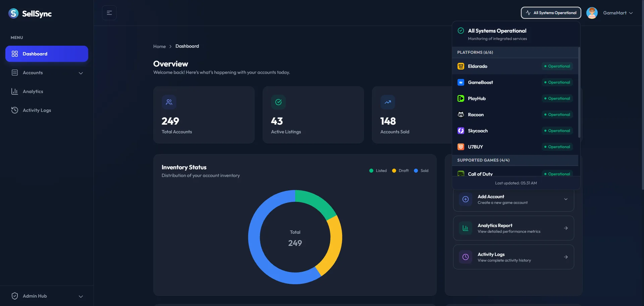Click the GameBoost platform icon
The height and width of the screenshot is (306, 644).
(461, 82)
